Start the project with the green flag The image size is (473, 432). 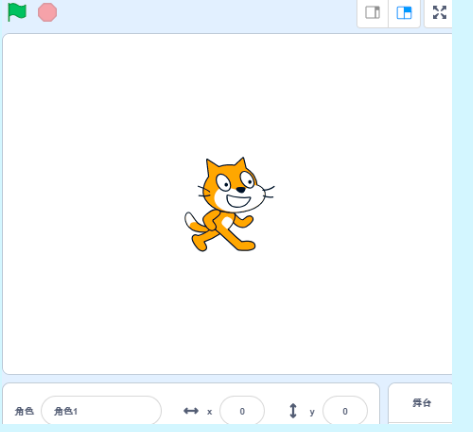pos(17,12)
